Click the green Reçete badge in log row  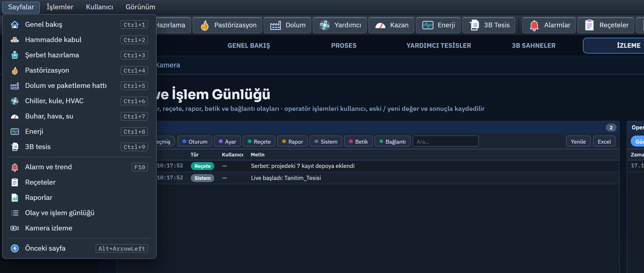202,166
